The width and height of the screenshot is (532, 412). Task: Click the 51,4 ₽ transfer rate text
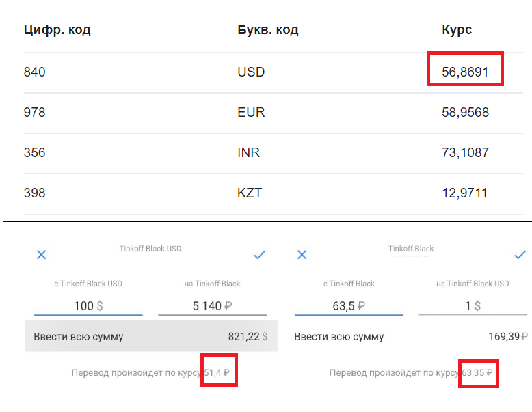(217, 373)
